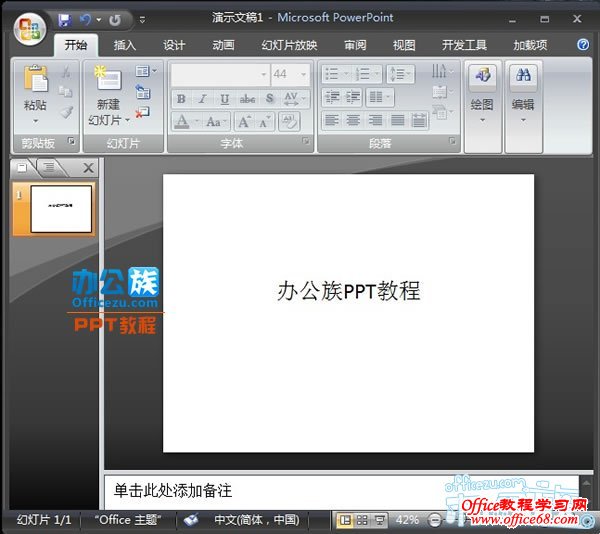Viewport: 600px width, 534px height.
Task: Open the undo history dropdown arrow
Action: (99, 20)
